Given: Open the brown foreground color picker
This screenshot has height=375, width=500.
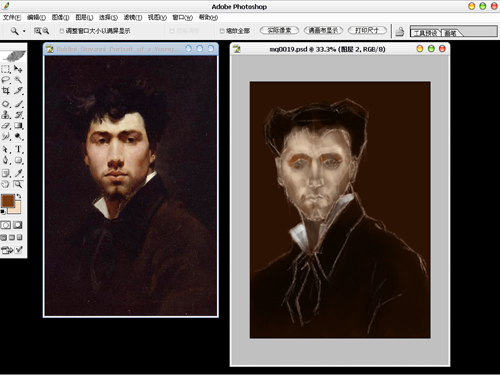Looking at the screenshot, I should 7,201.
